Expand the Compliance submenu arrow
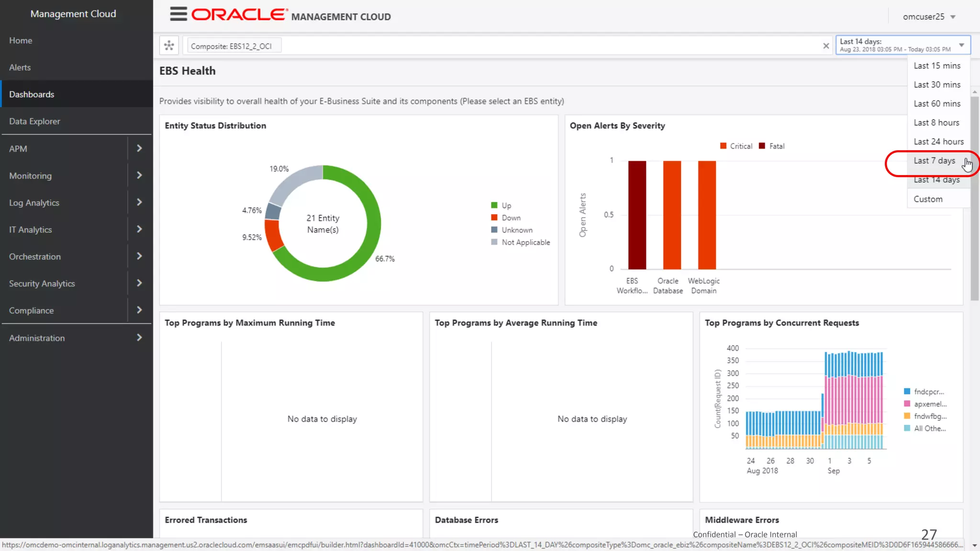Viewport: 980px width, 551px height. (x=139, y=310)
